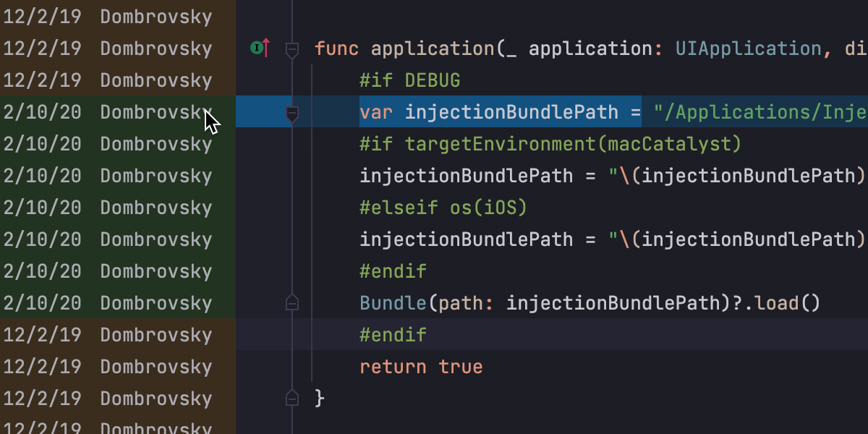Click the #endif on the highlighted line
This screenshot has width=868, height=434.
click(x=393, y=335)
